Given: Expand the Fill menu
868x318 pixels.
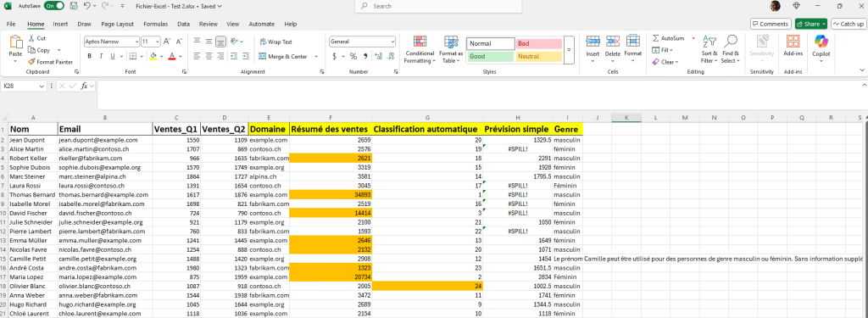Looking at the screenshot, I should (663, 50).
